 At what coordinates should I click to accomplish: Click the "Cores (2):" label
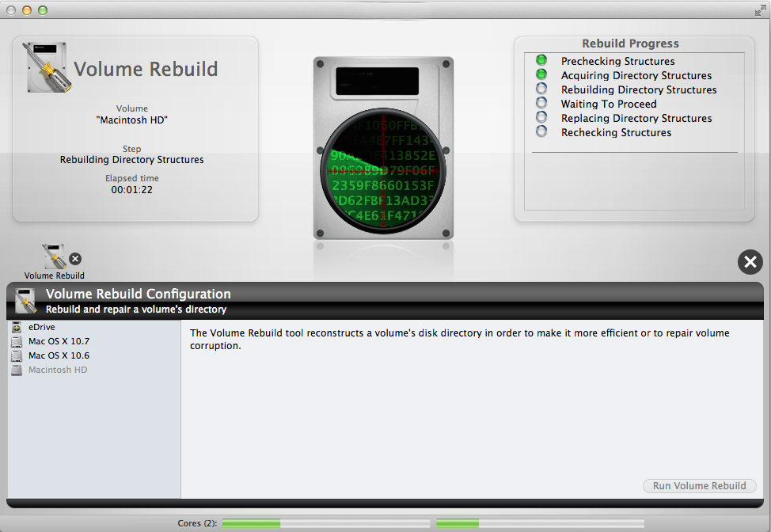click(197, 523)
